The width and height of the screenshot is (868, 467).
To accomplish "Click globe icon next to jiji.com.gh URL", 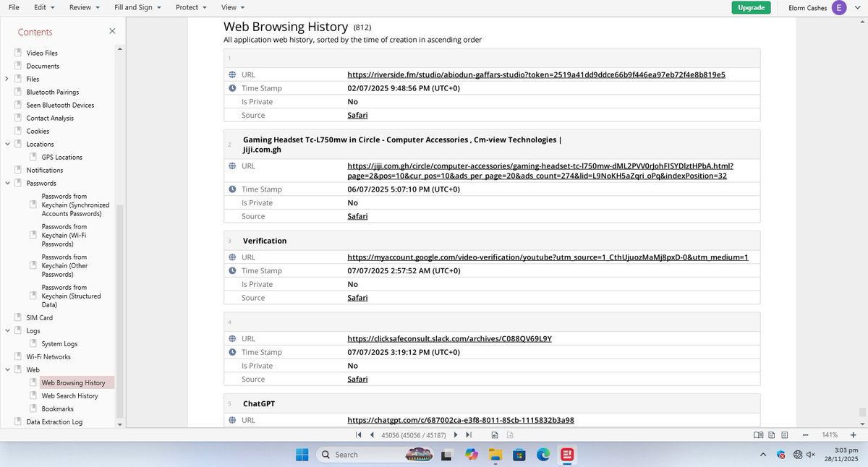I will coord(232,166).
